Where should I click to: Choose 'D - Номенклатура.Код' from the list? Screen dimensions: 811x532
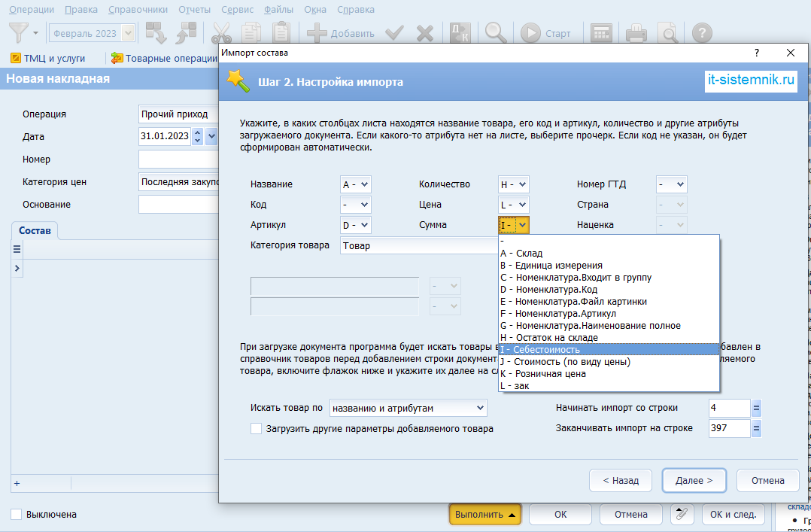pos(609,289)
